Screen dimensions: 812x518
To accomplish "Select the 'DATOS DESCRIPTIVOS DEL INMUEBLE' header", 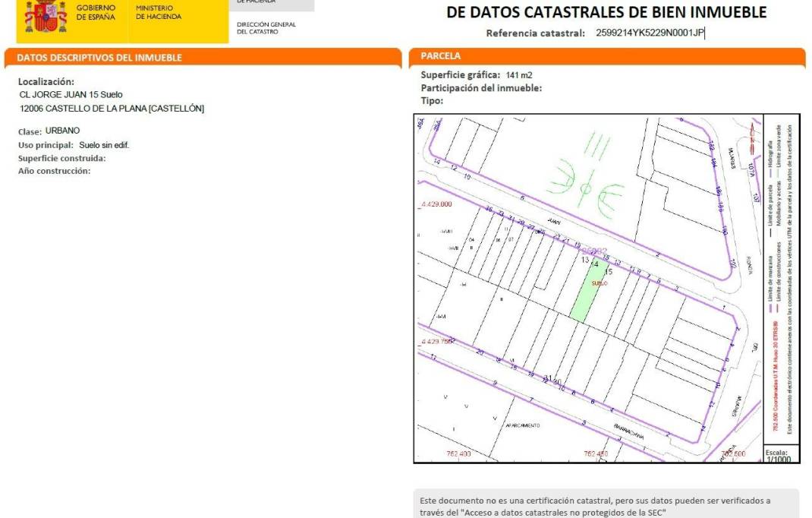I will click(99, 58).
